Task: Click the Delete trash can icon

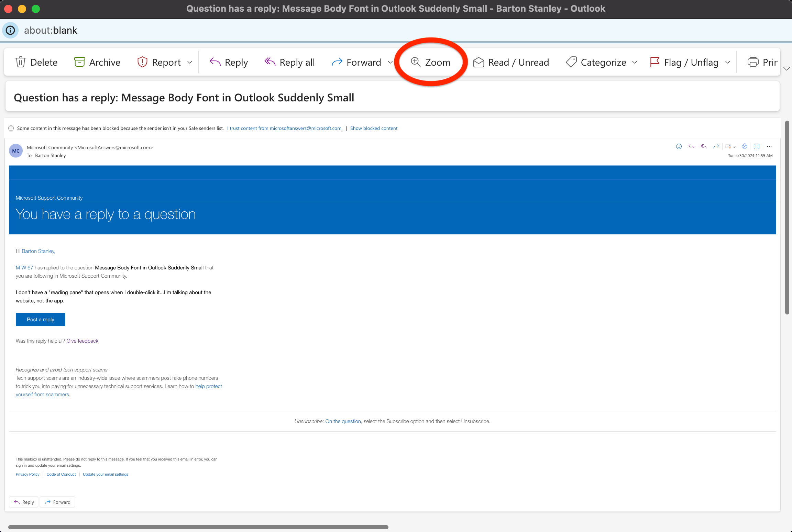Action: pyautogui.click(x=21, y=62)
